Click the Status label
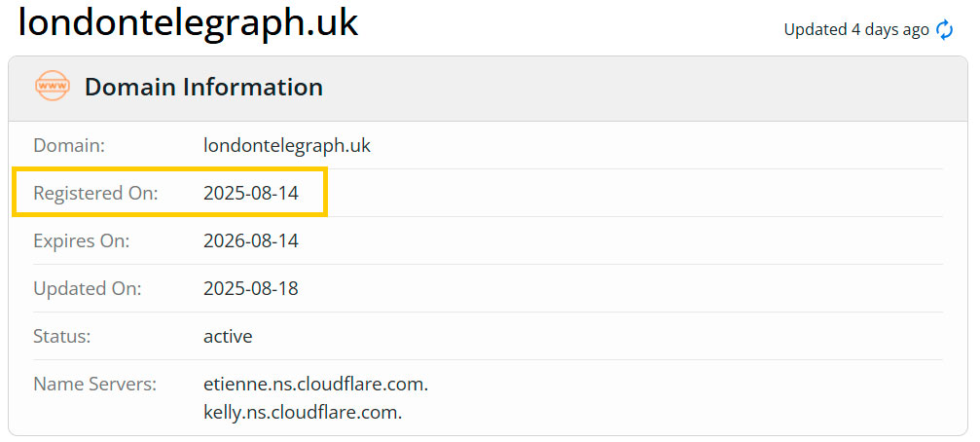The image size is (980, 442). click(62, 336)
